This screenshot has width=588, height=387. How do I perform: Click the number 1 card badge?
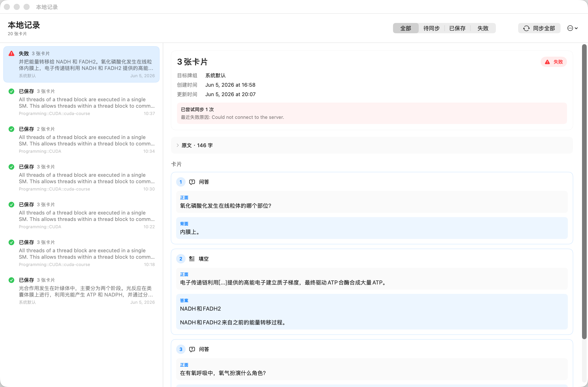click(x=181, y=182)
